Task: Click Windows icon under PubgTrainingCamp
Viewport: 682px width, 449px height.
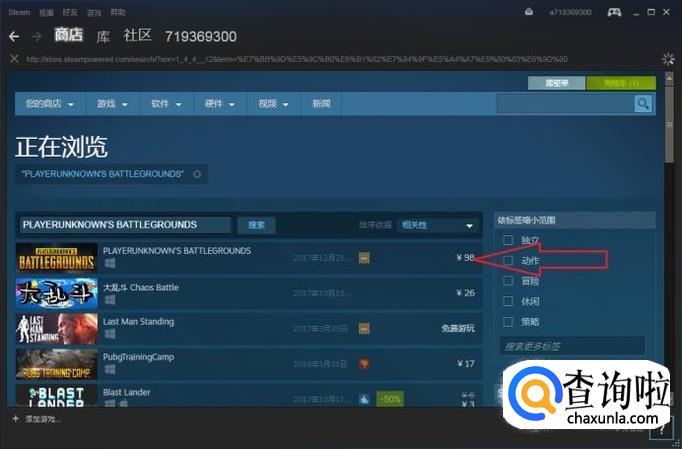Action: coord(110,369)
